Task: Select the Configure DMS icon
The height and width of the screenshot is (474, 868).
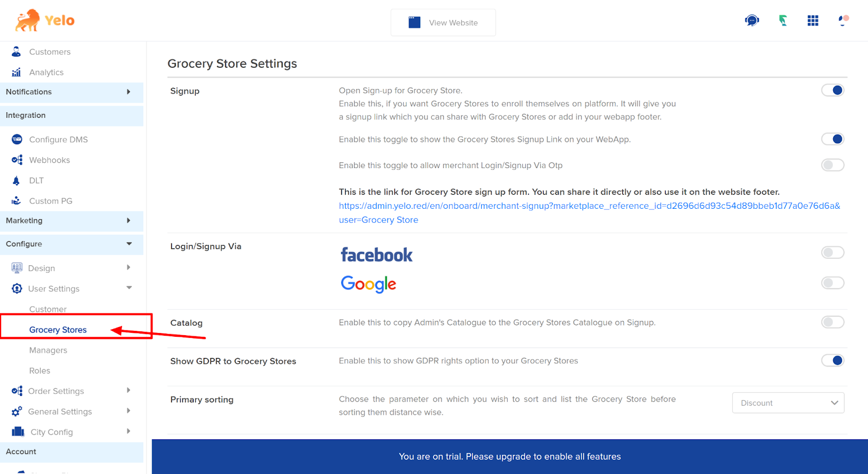Action: tap(17, 139)
